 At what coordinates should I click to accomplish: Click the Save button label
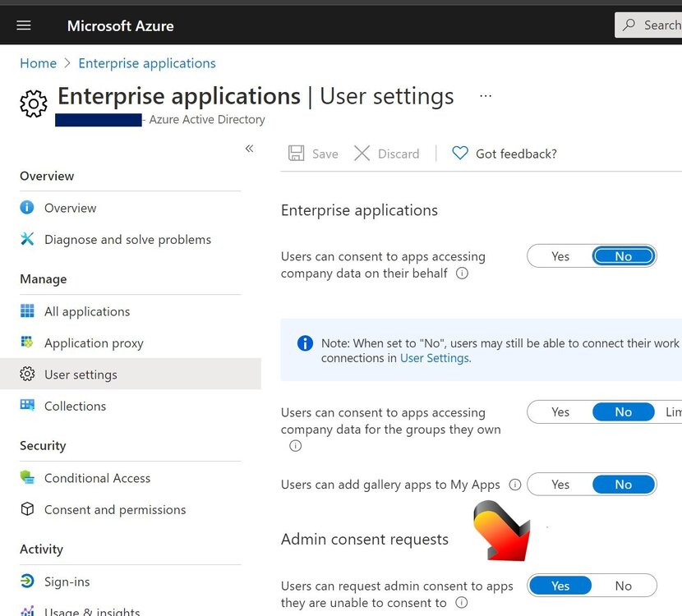pyautogui.click(x=325, y=154)
